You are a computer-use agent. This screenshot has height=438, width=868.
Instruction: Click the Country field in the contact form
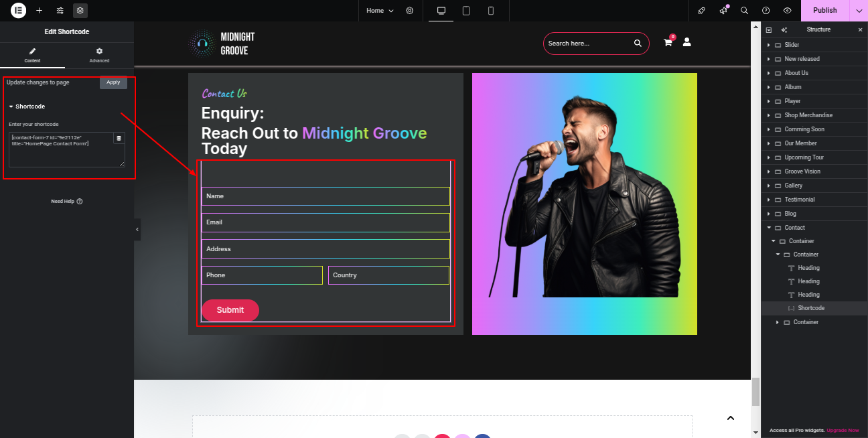click(x=388, y=275)
